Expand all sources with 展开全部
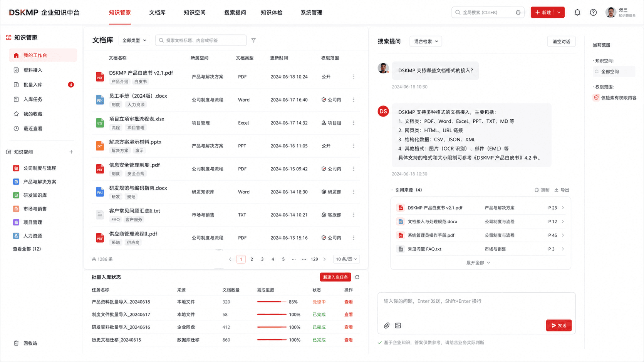Viewport: 644px width, 362px height. pyautogui.click(x=478, y=263)
